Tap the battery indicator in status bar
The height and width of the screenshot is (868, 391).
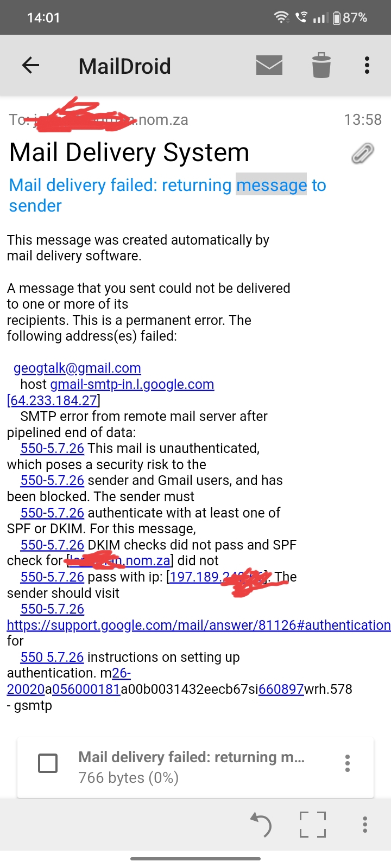point(337,17)
